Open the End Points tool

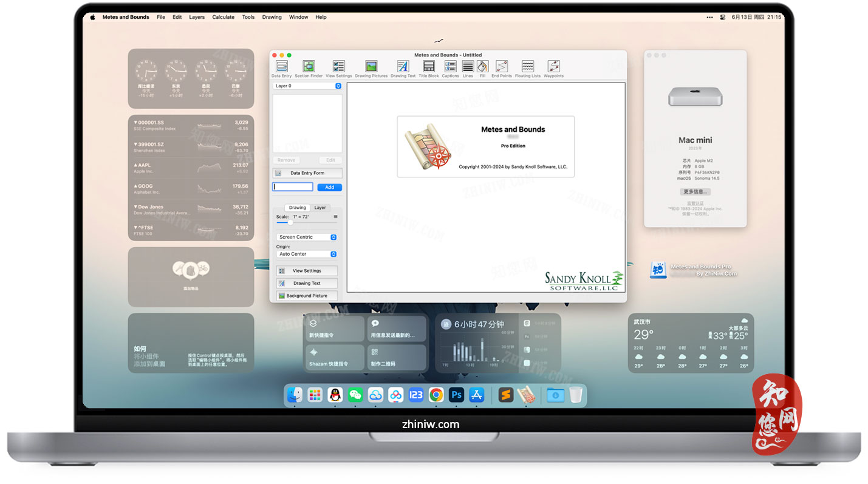[x=502, y=69]
